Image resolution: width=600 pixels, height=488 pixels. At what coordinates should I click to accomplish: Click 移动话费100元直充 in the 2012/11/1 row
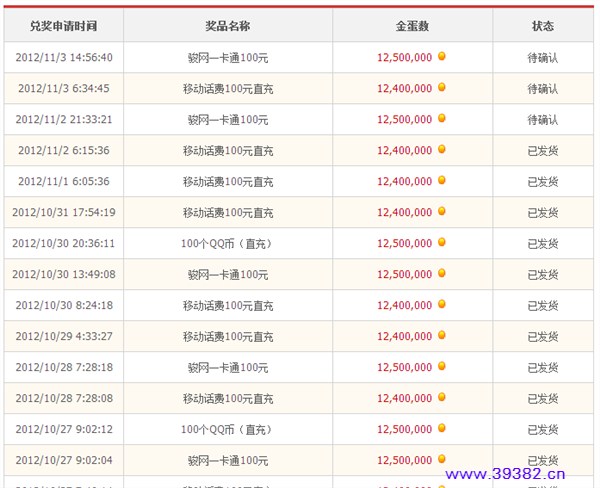pos(228,182)
